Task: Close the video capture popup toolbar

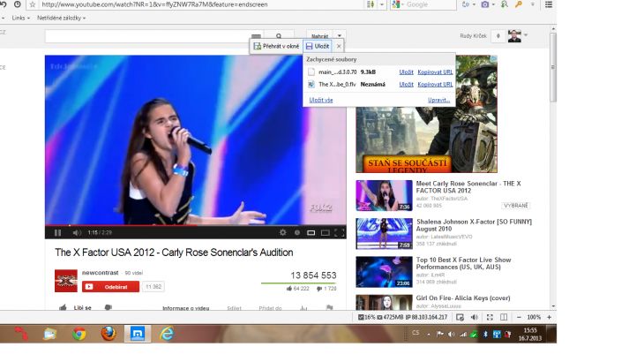Action: 339,46
